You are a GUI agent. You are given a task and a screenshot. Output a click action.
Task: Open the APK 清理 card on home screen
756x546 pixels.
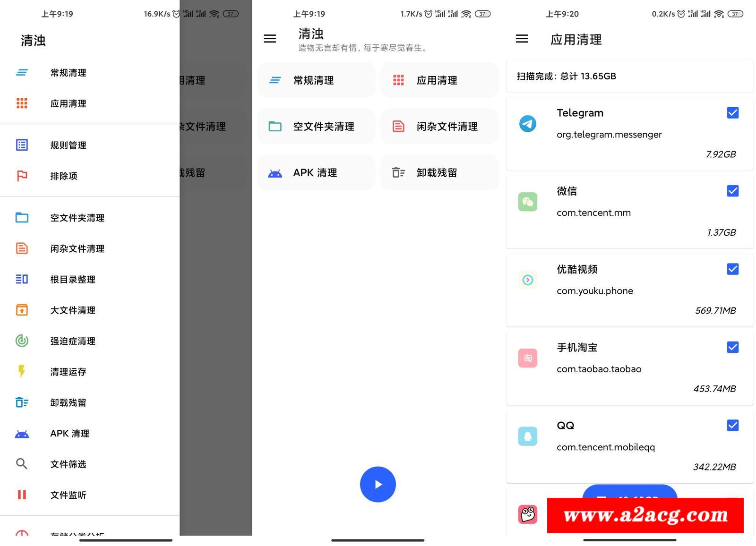[316, 173]
